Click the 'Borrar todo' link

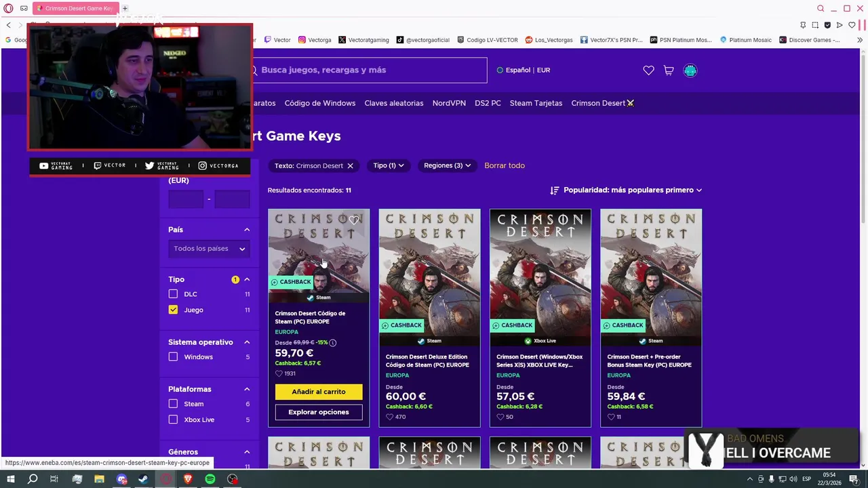point(505,165)
